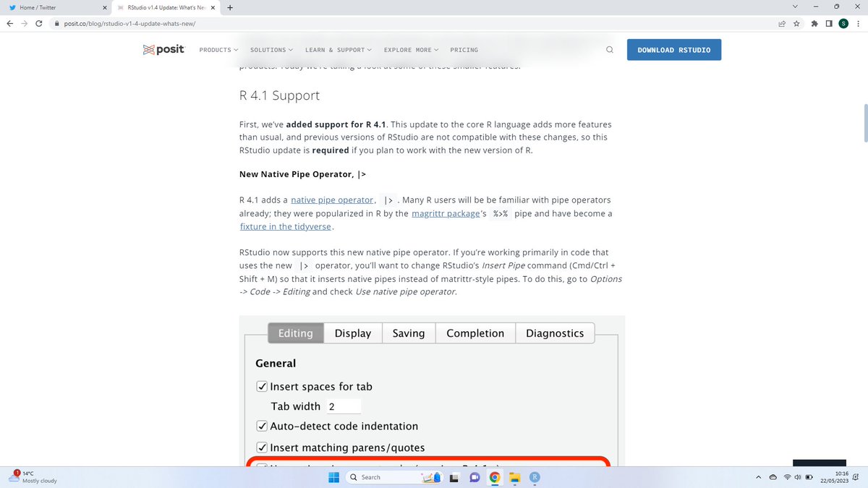Click the battery tray icon

pyautogui.click(x=809, y=477)
